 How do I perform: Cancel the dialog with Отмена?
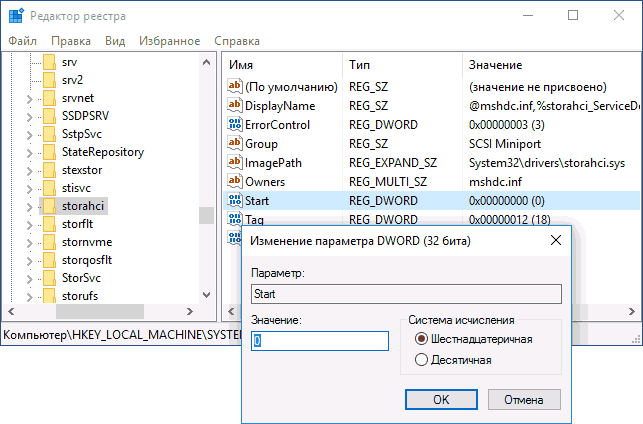pos(524,399)
